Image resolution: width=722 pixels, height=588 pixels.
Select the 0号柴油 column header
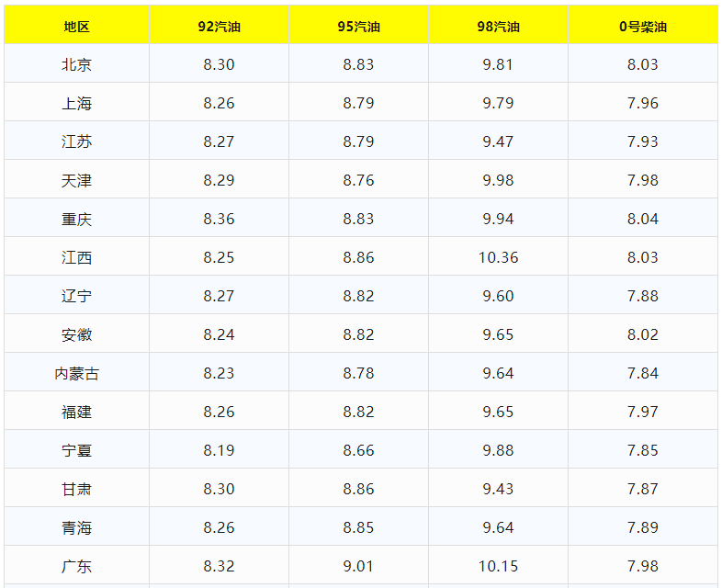click(x=643, y=27)
